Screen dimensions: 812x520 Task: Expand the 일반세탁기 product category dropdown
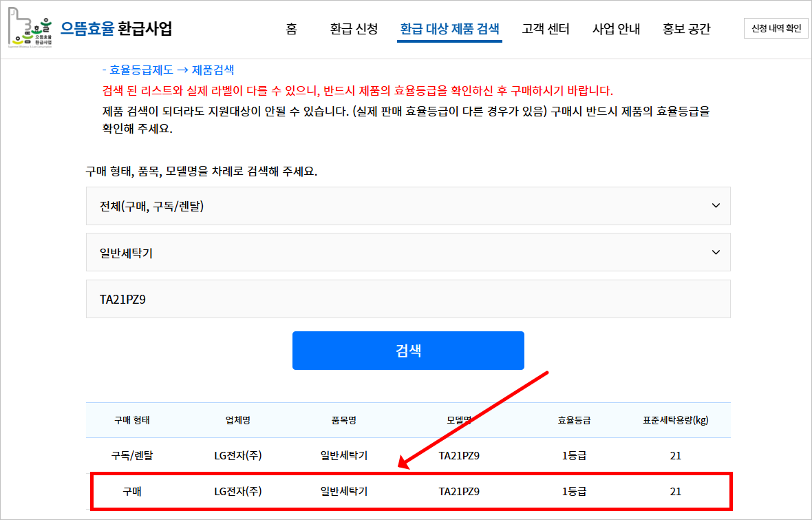(x=408, y=253)
